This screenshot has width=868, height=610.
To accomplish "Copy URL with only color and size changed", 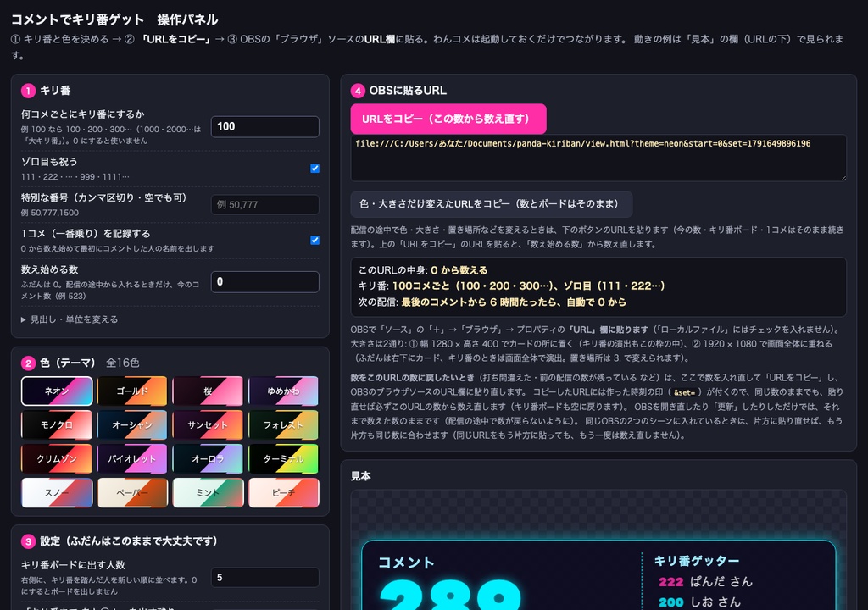I will pyautogui.click(x=491, y=203).
